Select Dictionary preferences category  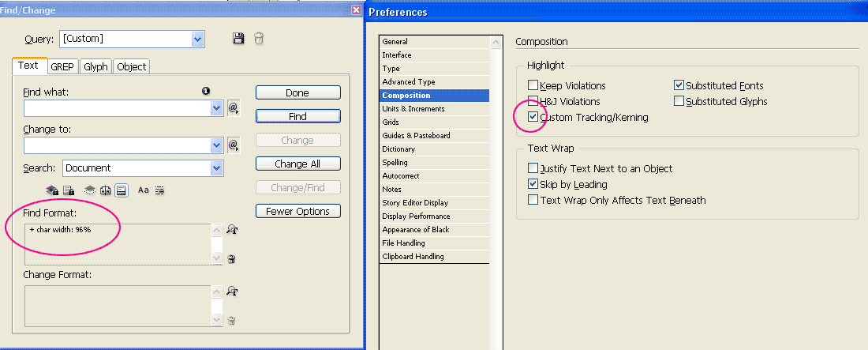coord(435,149)
